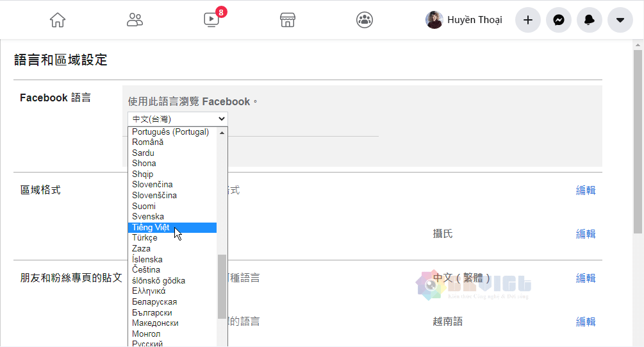Viewport: 644px width, 347px height.
Task: Click the plus Create button
Action: tap(528, 20)
